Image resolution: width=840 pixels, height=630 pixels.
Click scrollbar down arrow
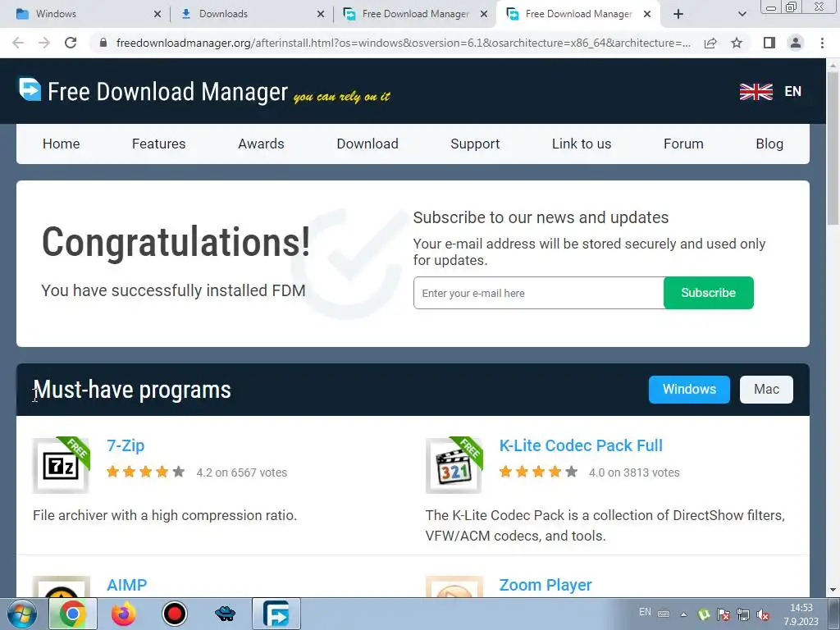(833, 590)
